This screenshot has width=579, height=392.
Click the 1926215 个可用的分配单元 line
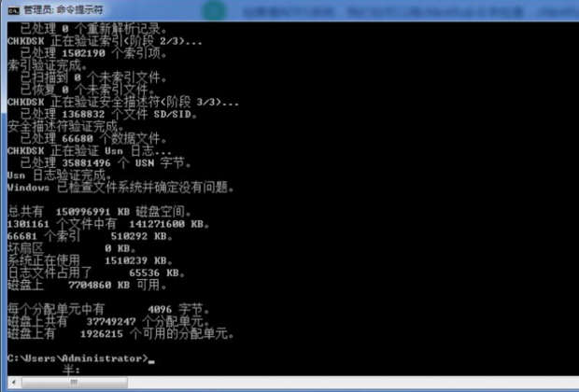tap(120, 334)
